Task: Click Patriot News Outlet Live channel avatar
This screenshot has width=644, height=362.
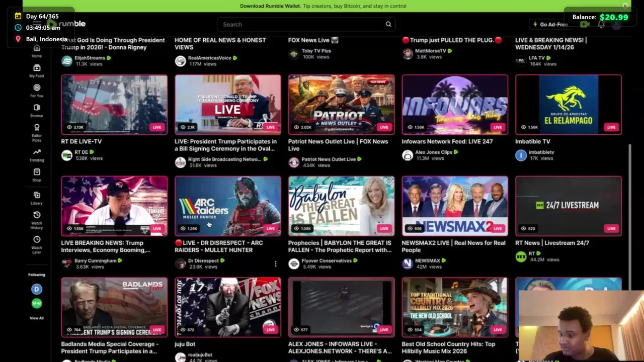Action: click(294, 162)
